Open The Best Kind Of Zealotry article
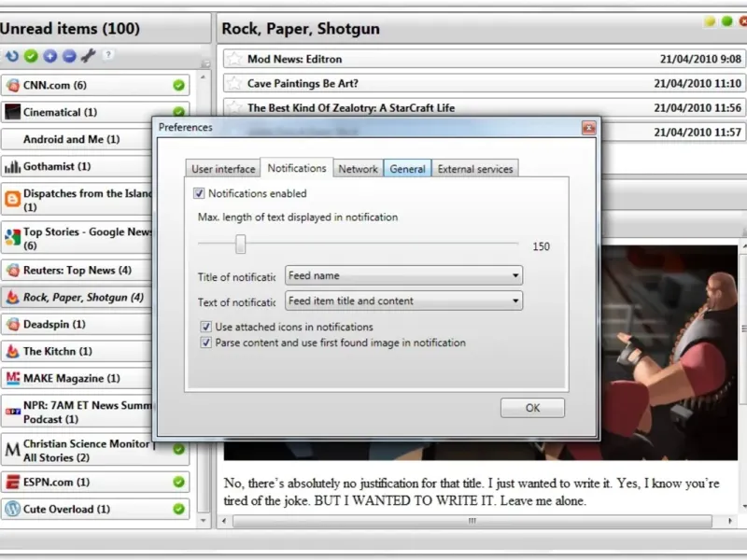Screen dimensions: 747x560 485,107
